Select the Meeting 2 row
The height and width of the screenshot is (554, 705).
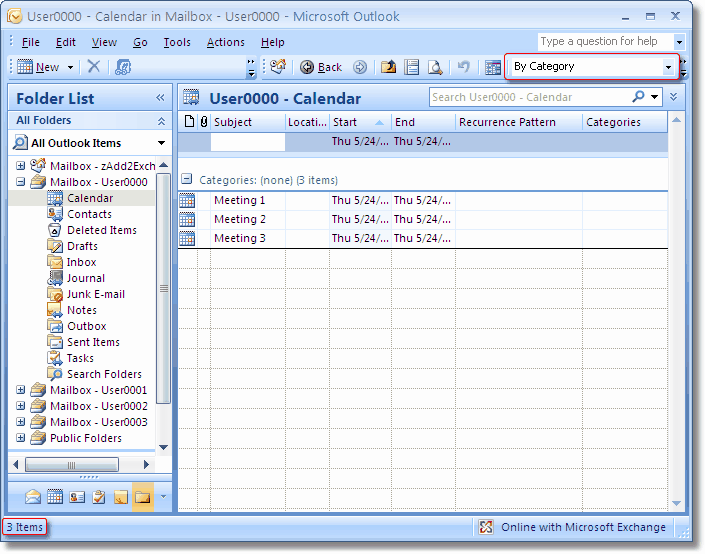coord(423,219)
